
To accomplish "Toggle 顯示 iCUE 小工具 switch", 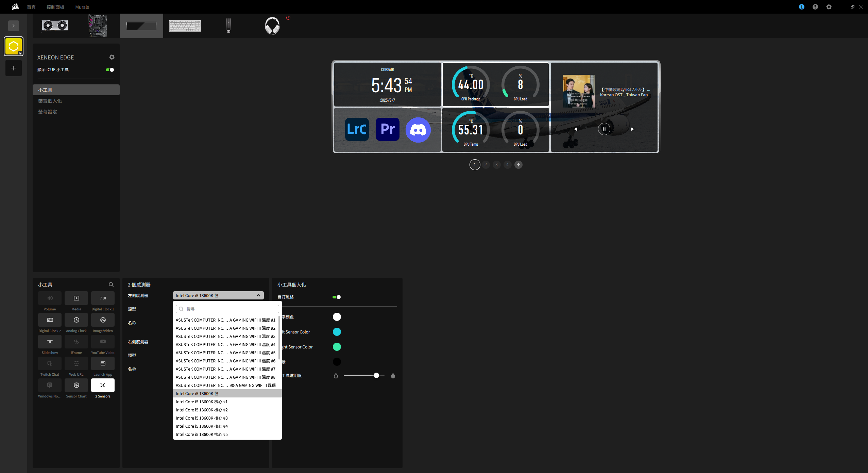I will point(110,70).
